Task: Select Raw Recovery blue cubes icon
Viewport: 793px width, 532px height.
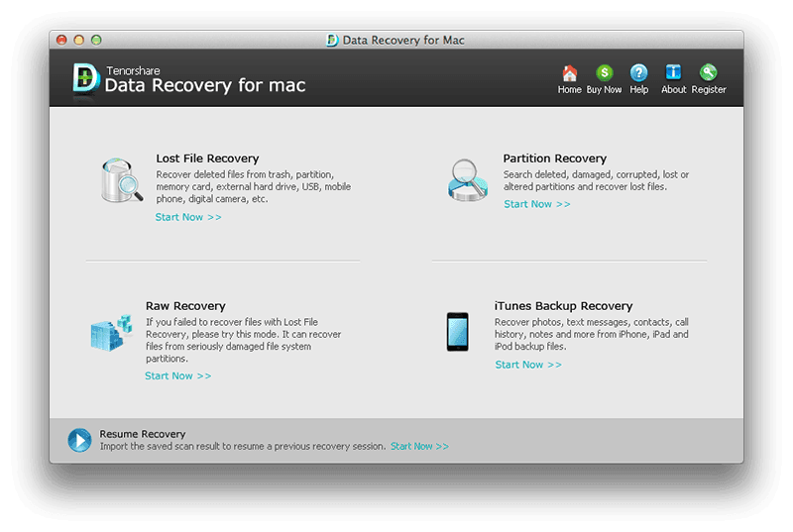Action: [x=111, y=333]
